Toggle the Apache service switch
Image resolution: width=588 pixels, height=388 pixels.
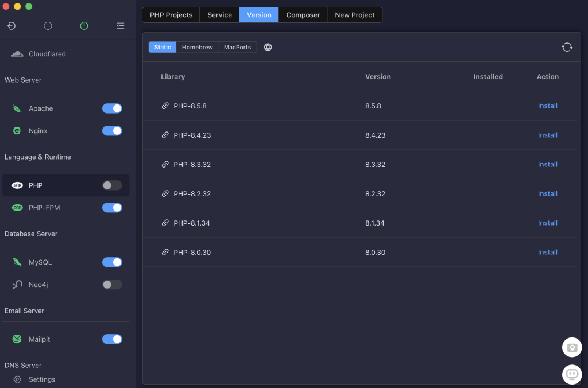point(112,108)
